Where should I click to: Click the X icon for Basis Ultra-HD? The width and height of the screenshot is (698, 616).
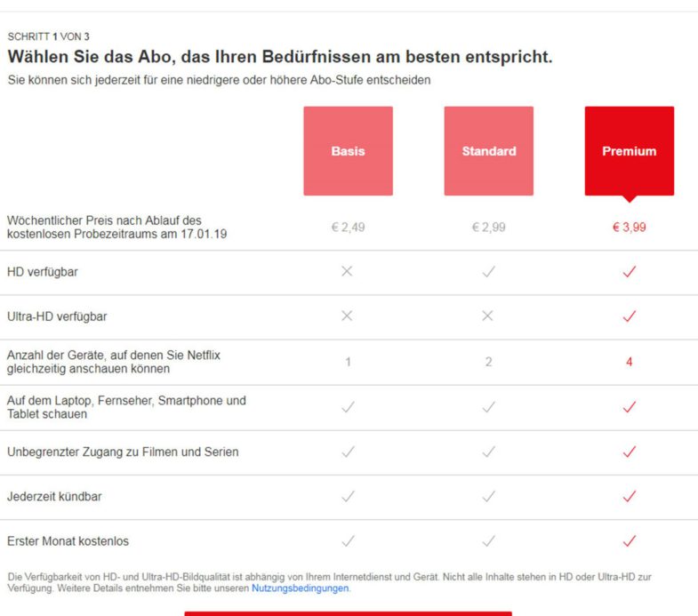coord(347,316)
